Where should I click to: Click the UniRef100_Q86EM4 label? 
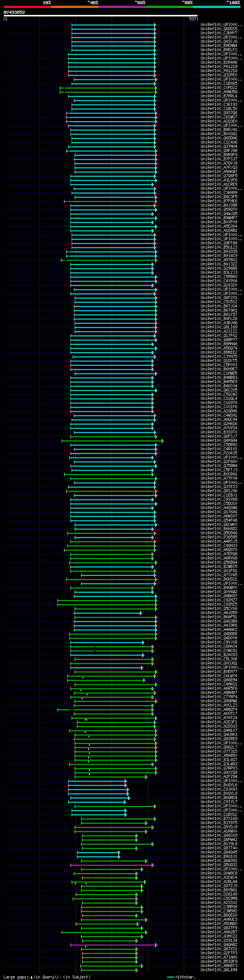click(x=219, y=680)
